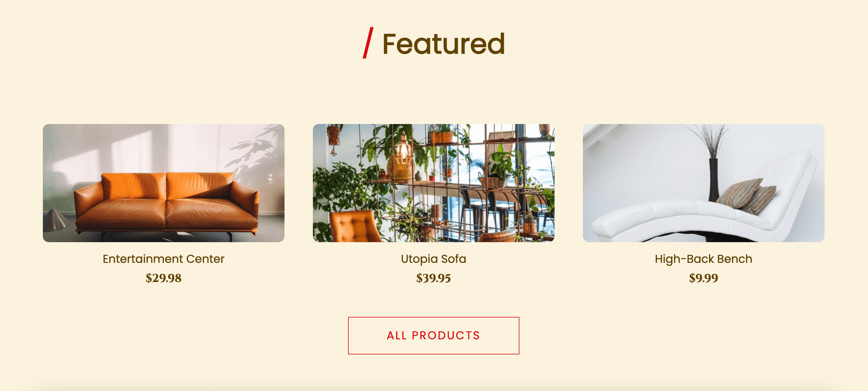This screenshot has width=868, height=391.
Task: Open the Entertainment Center product image
Action: tap(163, 183)
